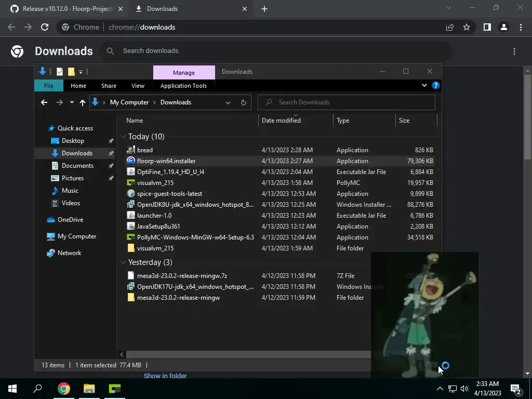Sort by the Size column header
This screenshot has height=399, width=532.
[404, 121]
